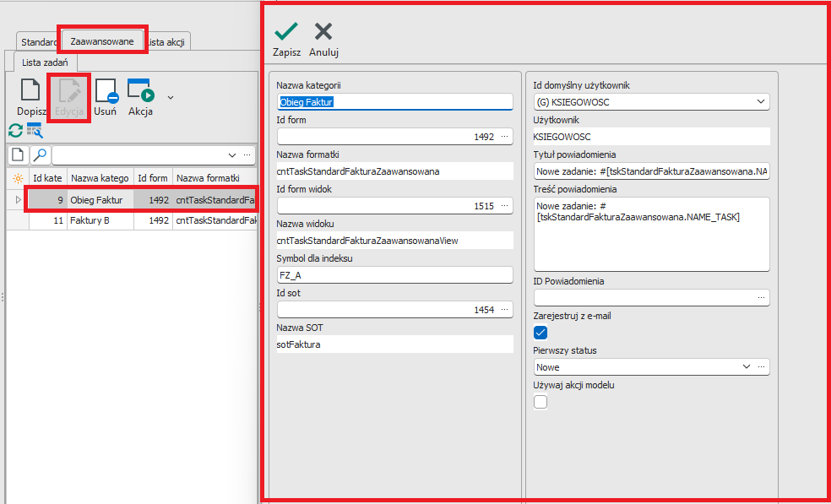Click the magnifier icon in filter row
Image resolution: width=831 pixels, height=504 pixels.
point(40,155)
